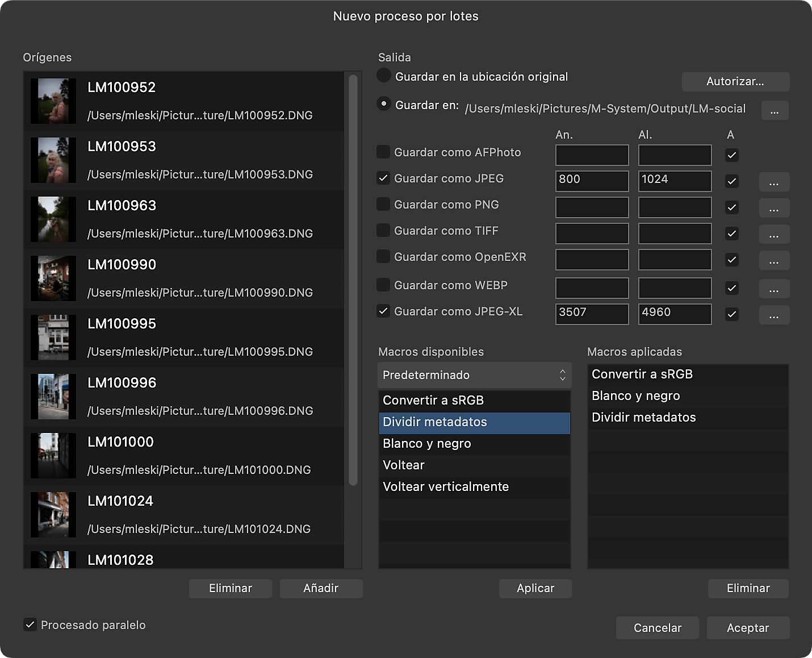
Task: Uncheck 'Guardar como JPEG-XL' checkbox
Action: 383,311
